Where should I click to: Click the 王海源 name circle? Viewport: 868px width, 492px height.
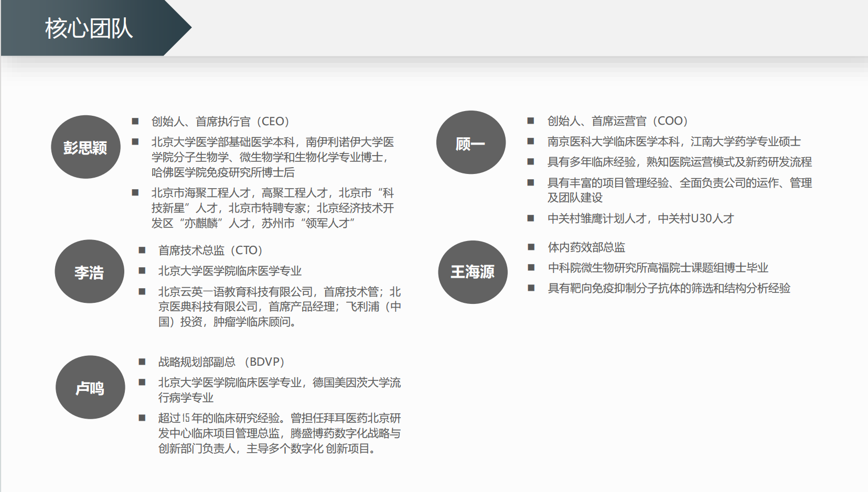473,272
